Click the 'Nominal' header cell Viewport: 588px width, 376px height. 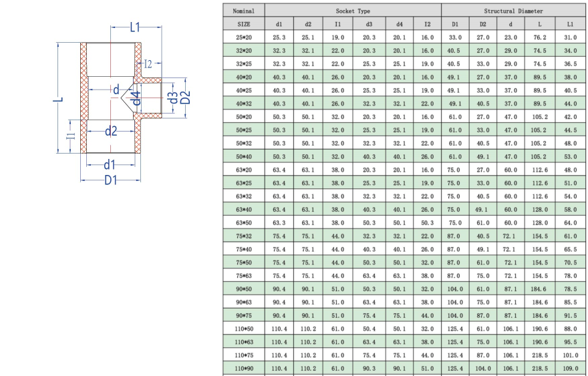pos(243,11)
